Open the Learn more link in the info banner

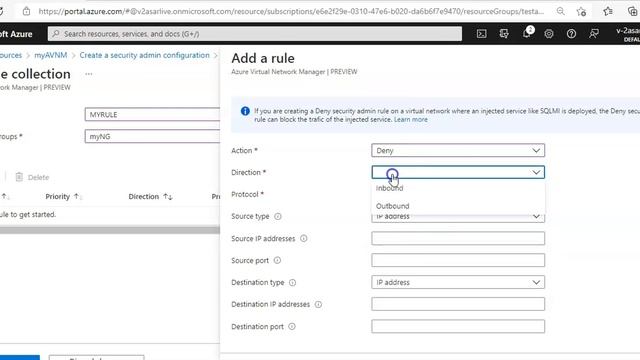click(411, 120)
